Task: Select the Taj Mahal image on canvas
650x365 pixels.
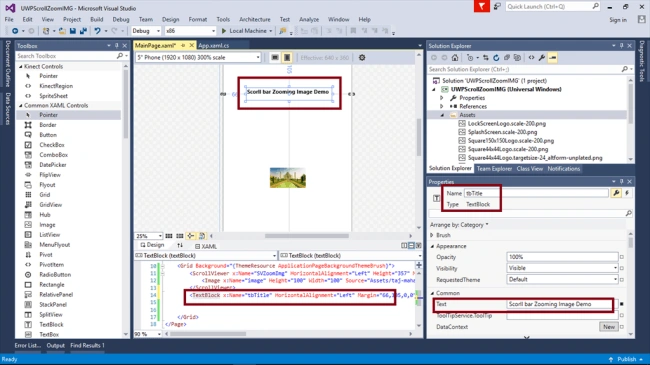Action: click(x=288, y=178)
